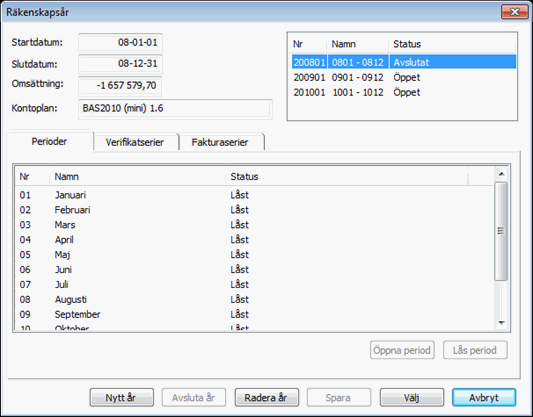The width and height of the screenshot is (533, 417).
Task: Click the period list scroll-down arrow
Action: click(x=501, y=323)
